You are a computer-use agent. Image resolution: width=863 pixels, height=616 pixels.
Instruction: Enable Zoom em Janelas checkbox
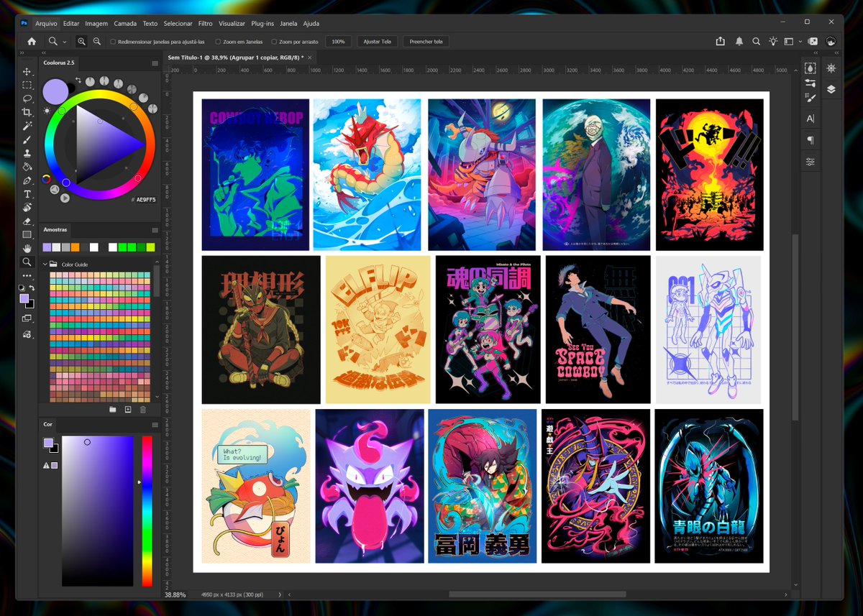tap(218, 42)
